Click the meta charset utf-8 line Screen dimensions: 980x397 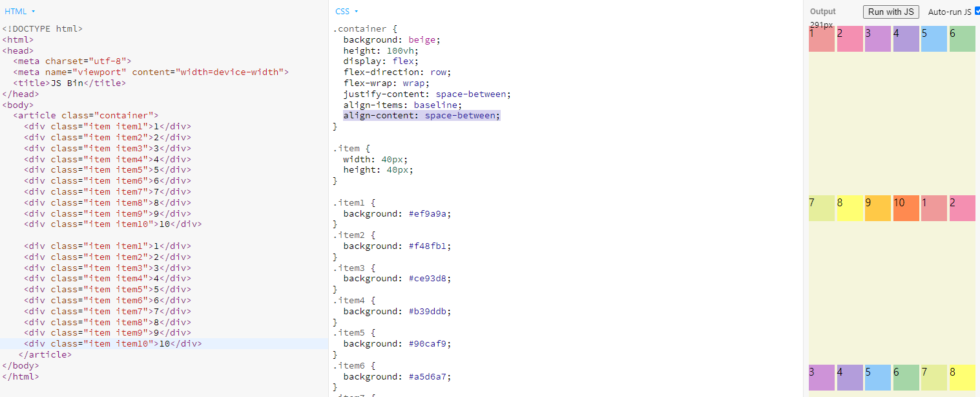[72, 61]
